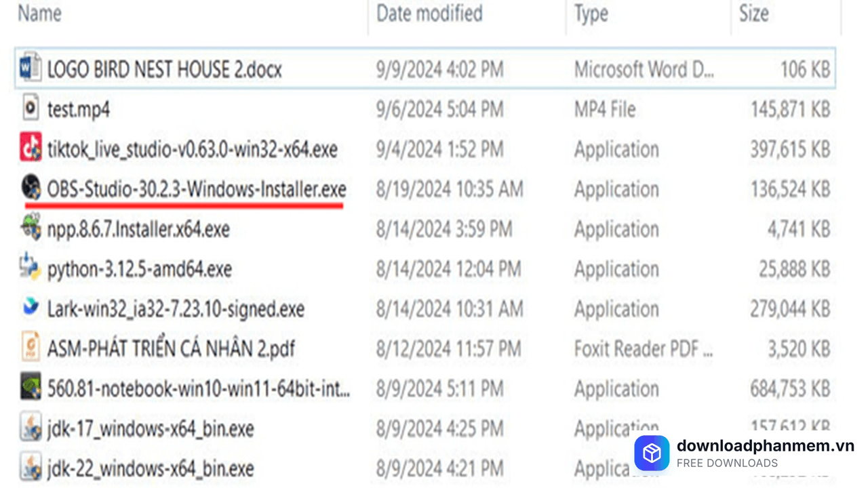Click the jdk-17 Java installer icon

[31, 428]
